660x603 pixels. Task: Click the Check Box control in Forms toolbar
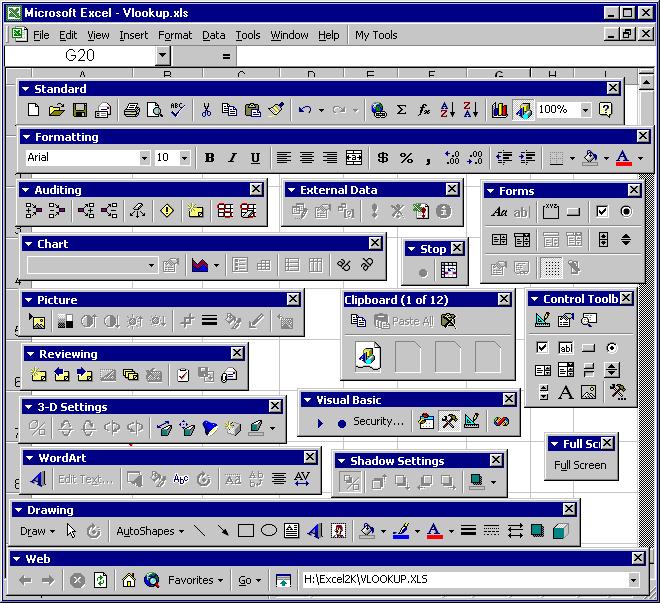click(602, 211)
